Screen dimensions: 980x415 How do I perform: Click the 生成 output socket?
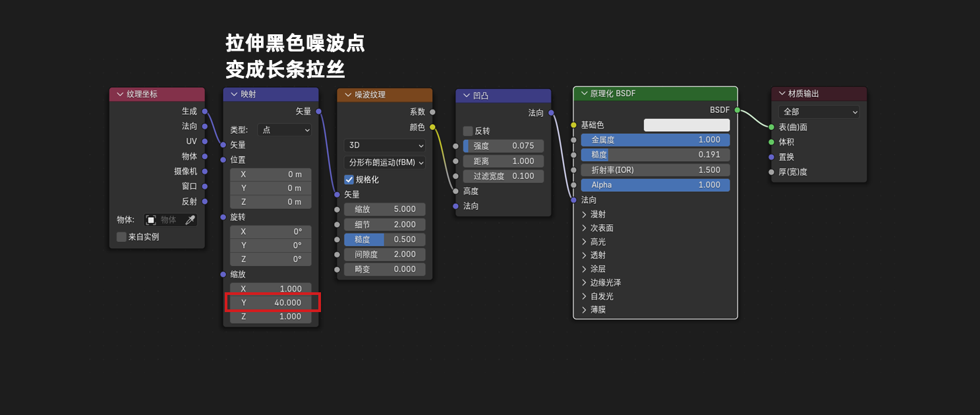(x=205, y=112)
